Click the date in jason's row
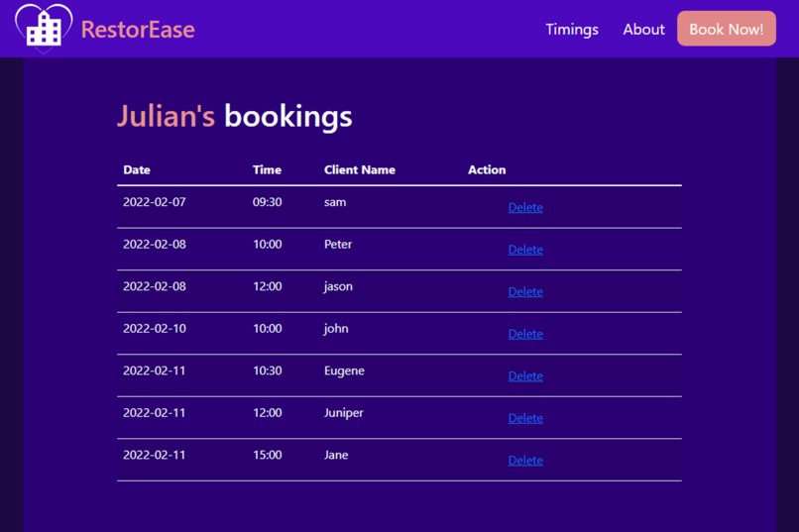Image resolution: width=799 pixels, height=532 pixels. tap(155, 286)
